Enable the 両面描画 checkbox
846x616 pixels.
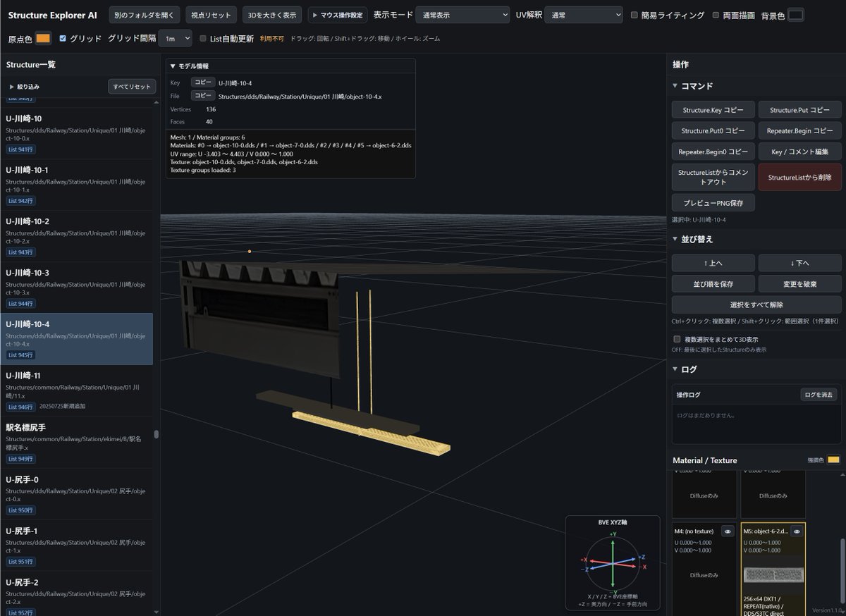point(716,15)
